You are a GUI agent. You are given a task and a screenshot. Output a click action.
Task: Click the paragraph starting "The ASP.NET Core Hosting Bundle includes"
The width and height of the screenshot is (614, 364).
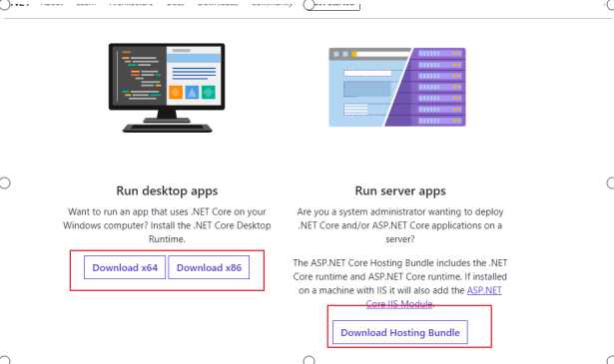[399, 283]
